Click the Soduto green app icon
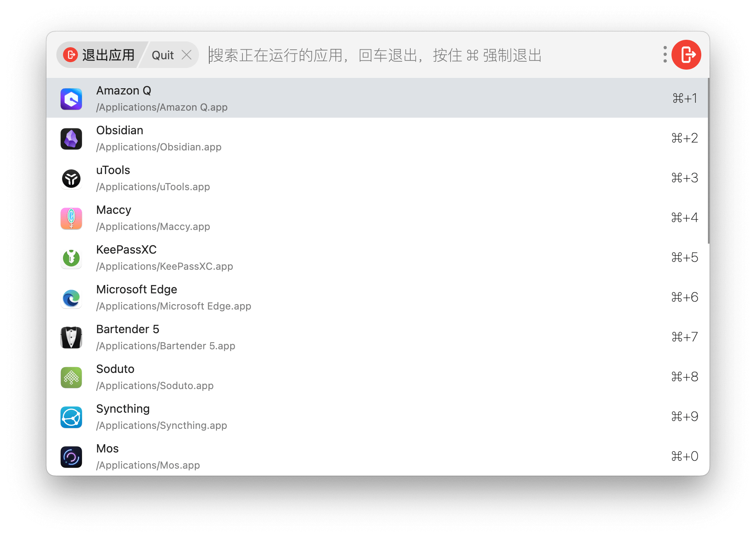The height and width of the screenshot is (537, 756). 71,377
